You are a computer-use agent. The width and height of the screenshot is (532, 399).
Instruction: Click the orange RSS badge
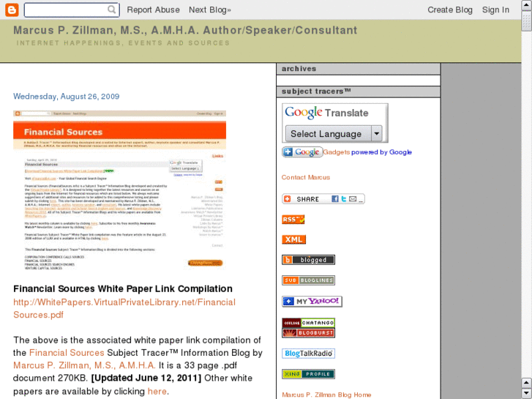click(x=293, y=220)
